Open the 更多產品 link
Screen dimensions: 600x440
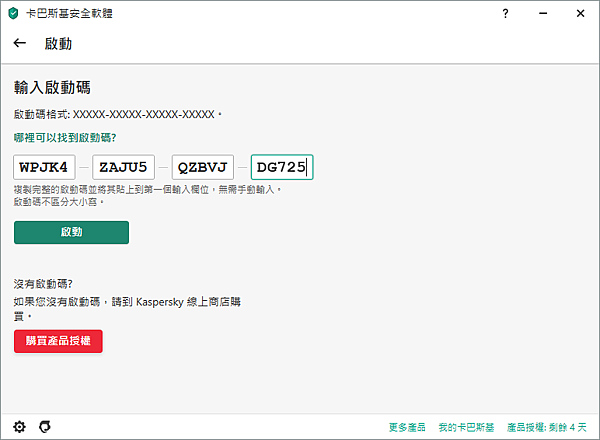[407, 427]
